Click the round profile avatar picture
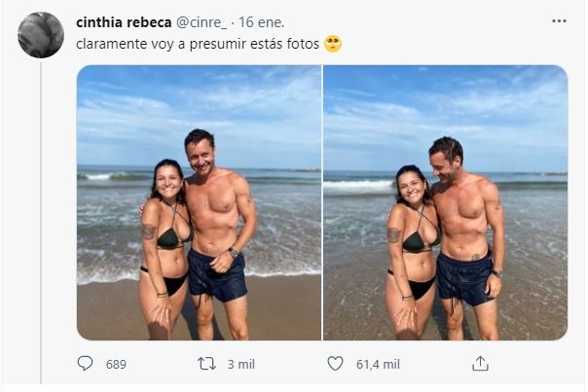 pos(41,35)
